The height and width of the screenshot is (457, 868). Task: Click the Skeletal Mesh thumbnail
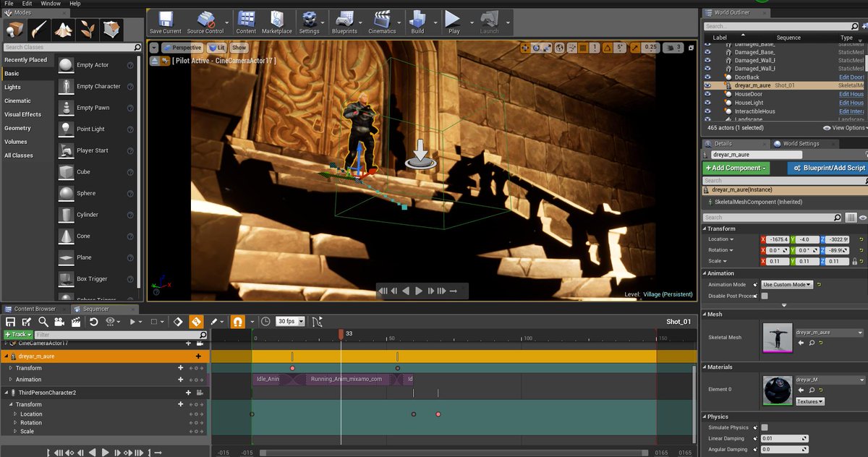point(777,338)
